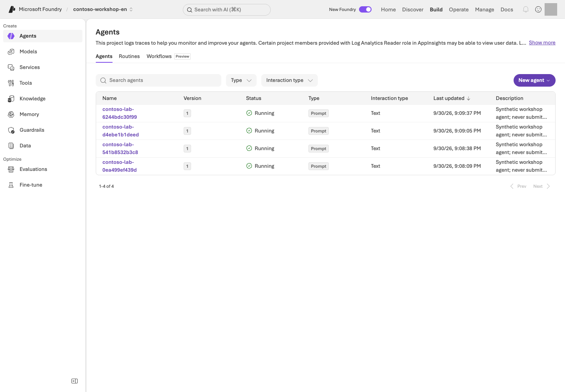Click the Microsoft Foundry logo icon
The width and height of the screenshot is (565, 392).
(x=12, y=9)
